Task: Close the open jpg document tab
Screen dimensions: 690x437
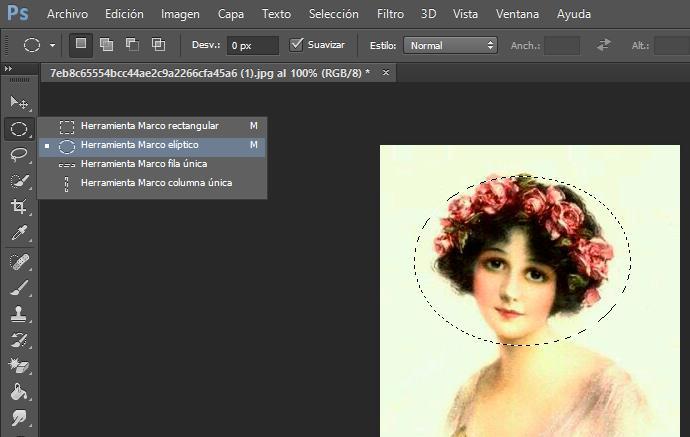Action: coord(386,72)
